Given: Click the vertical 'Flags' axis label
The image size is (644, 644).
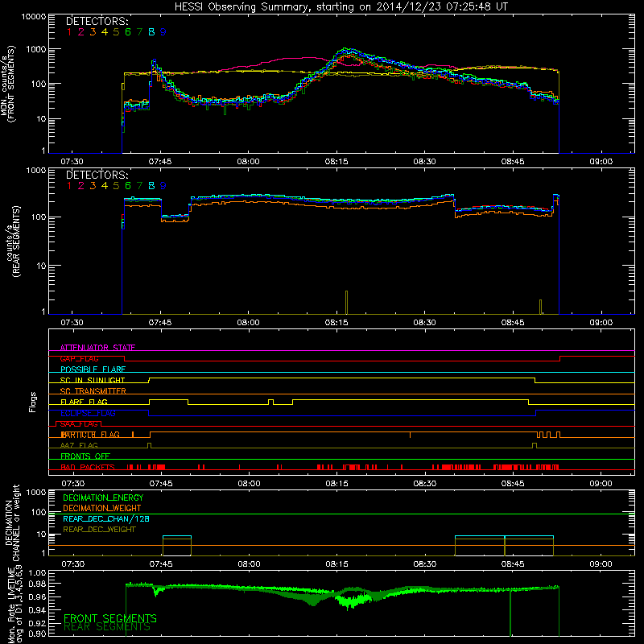Looking at the screenshot, I should tap(33, 402).
